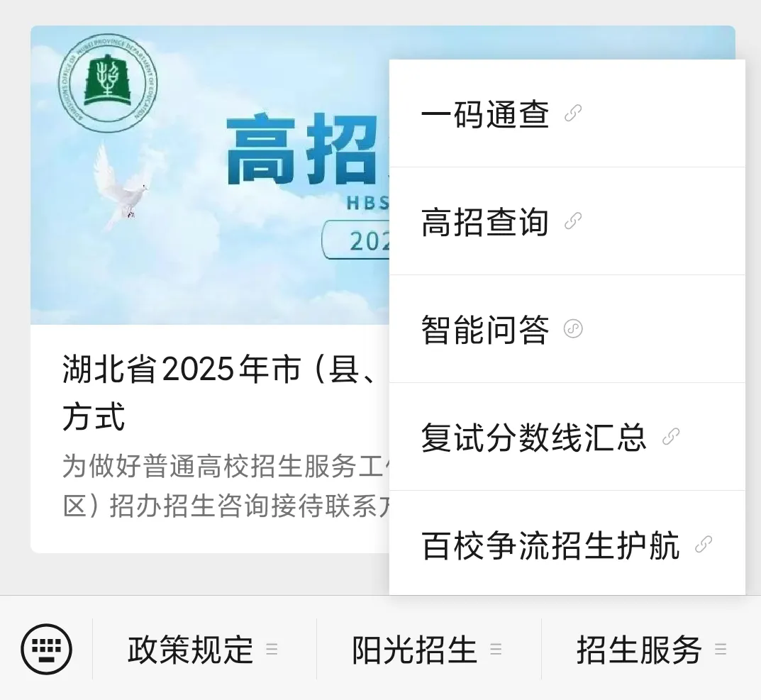Expand the 政策规定 bottom menu

[204, 649]
